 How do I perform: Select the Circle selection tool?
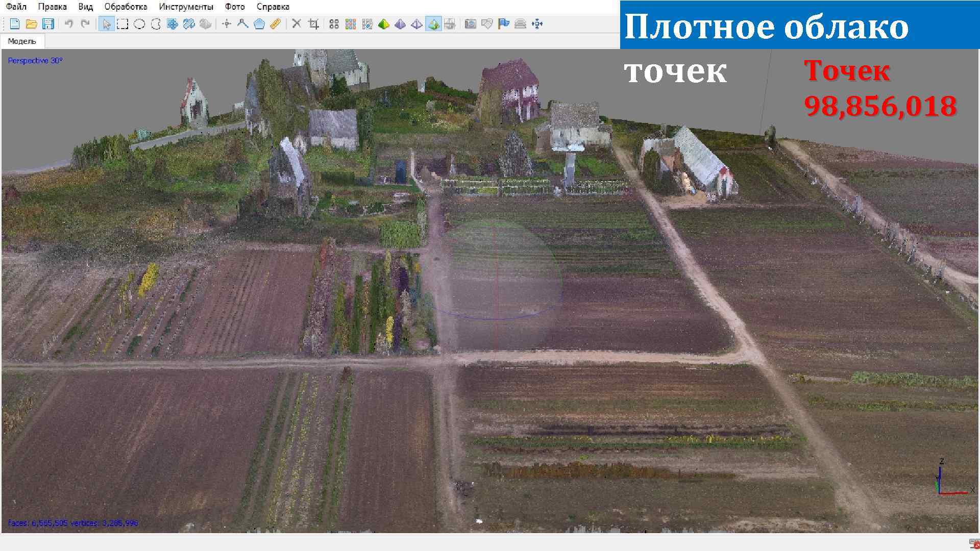pos(139,24)
